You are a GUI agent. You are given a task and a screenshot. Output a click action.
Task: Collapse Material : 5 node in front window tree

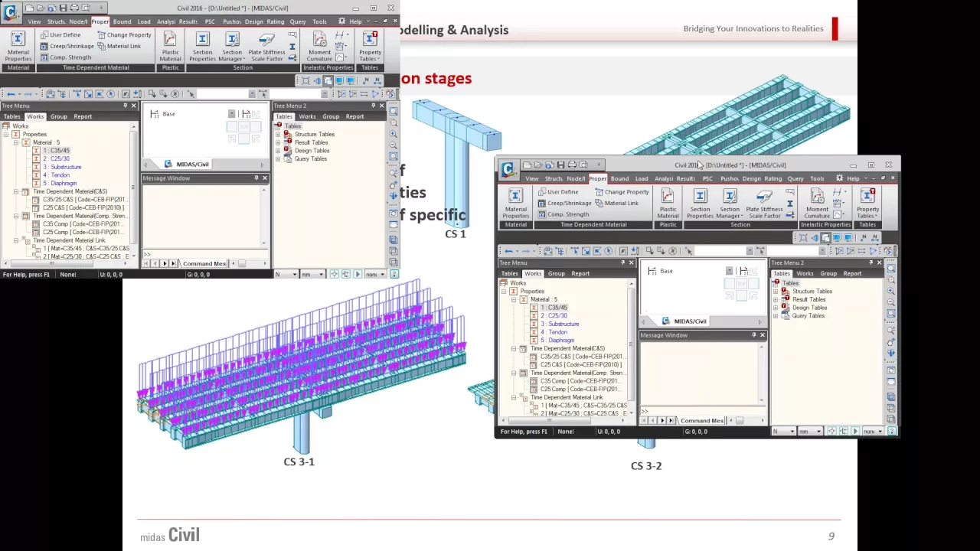coord(514,300)
